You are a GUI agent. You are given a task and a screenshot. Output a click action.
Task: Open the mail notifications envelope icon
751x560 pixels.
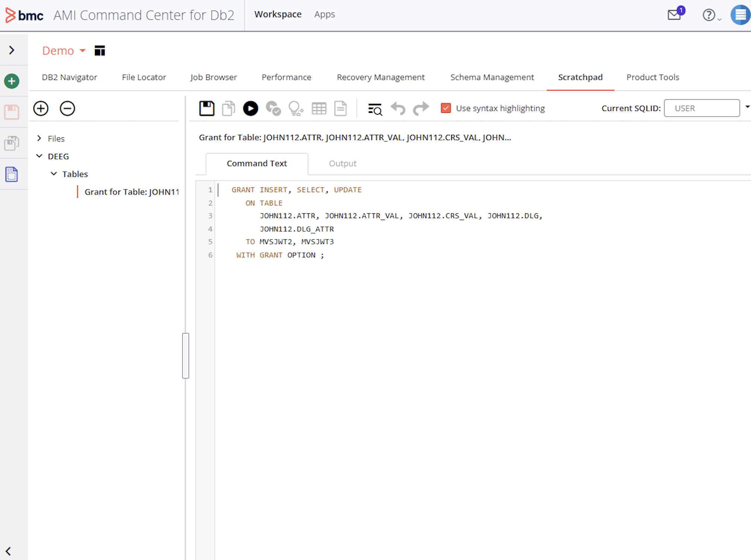click(x=674, y=15)
